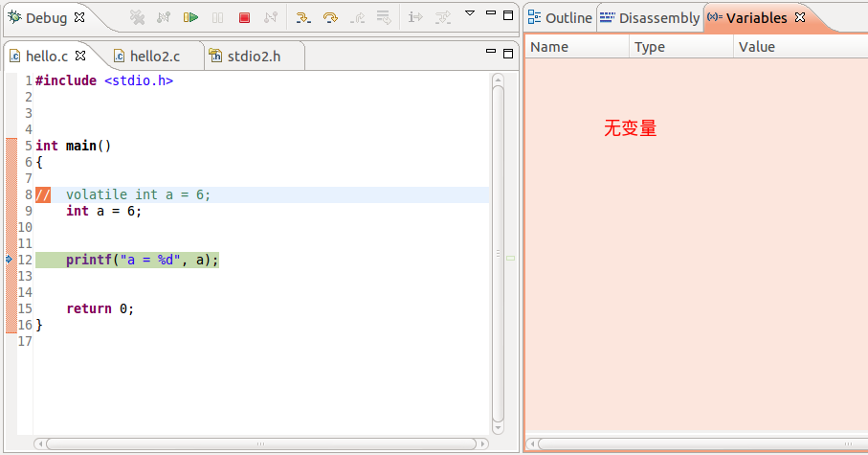Click the Connect to process icon
The width and height of the screenshot is (868, 455).
click(164, 18)
